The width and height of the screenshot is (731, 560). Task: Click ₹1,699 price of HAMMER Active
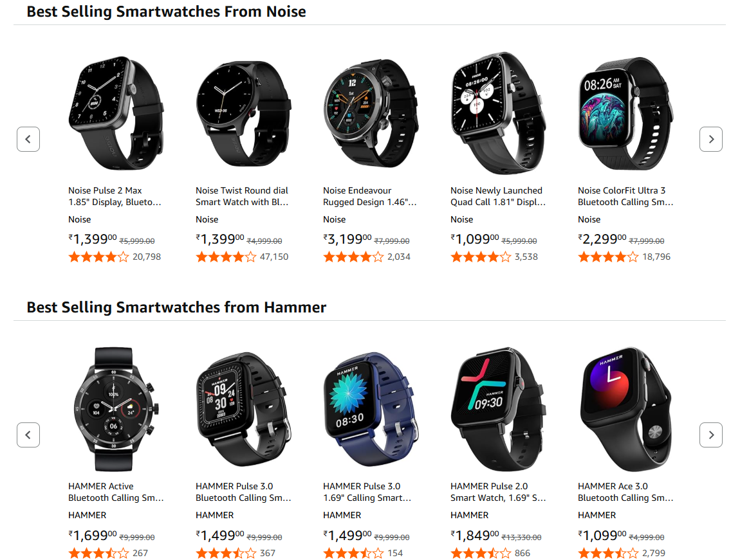coord(92,536)
